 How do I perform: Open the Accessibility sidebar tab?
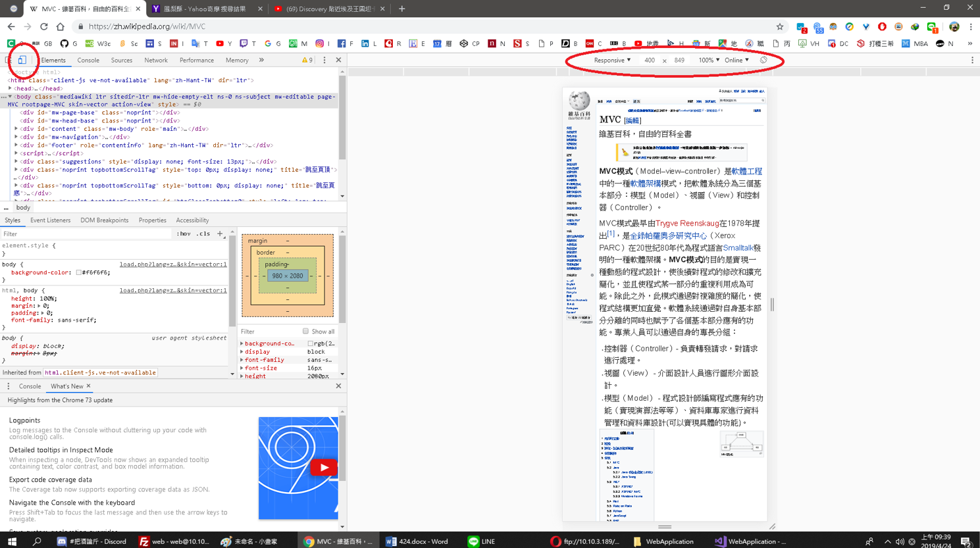192,220
